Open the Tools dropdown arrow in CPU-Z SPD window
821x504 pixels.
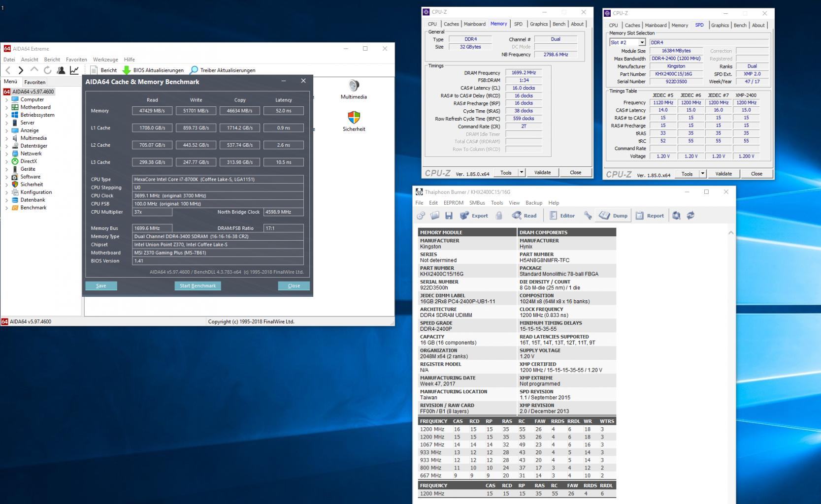pyautogui.click(x=703, y=174)
